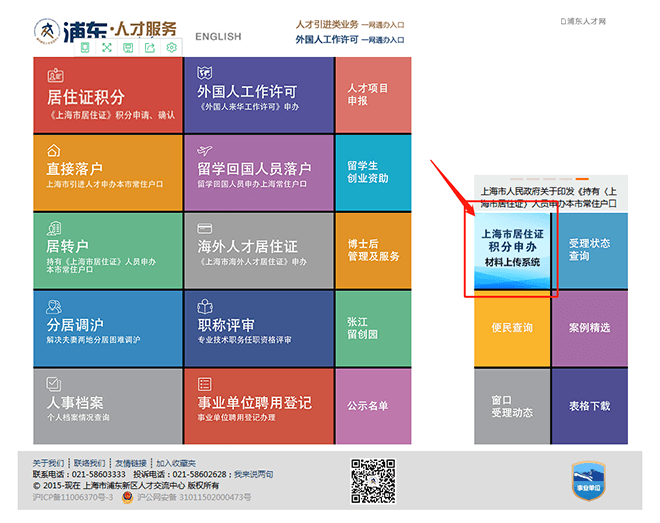
Task: Open the 留学生创业资助 tile
Action: pos(373,172)
